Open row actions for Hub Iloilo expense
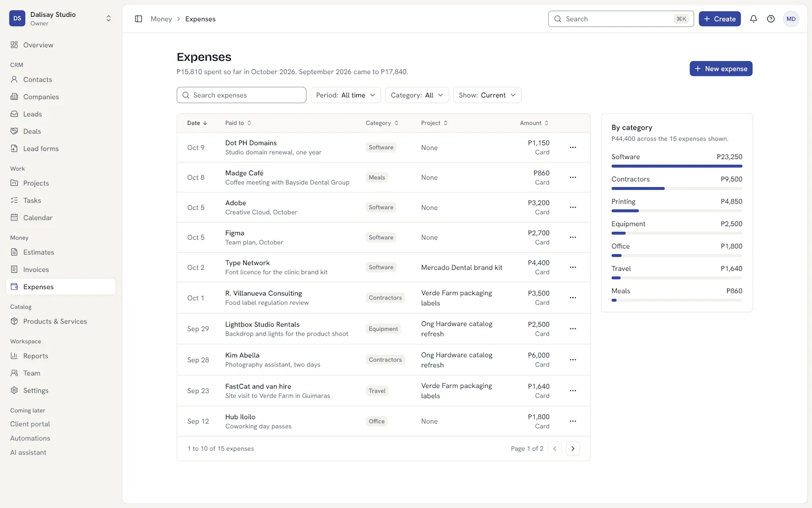Viewport: 812px width, 508px height. tap(573, 421)
